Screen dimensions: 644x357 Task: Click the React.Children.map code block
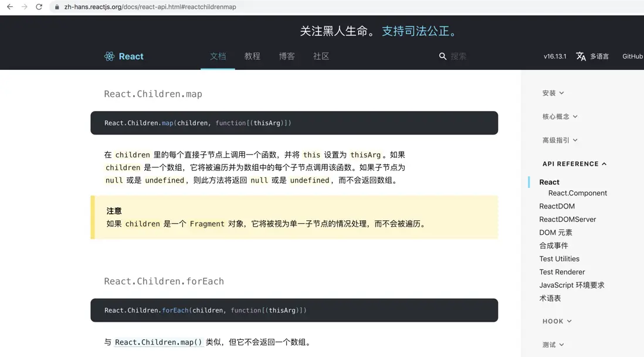294,123
